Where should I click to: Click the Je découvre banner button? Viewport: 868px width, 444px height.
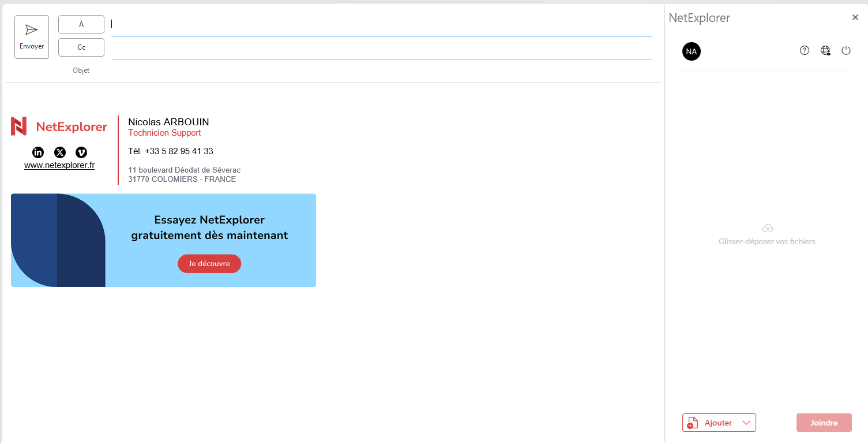pos(209,264)
